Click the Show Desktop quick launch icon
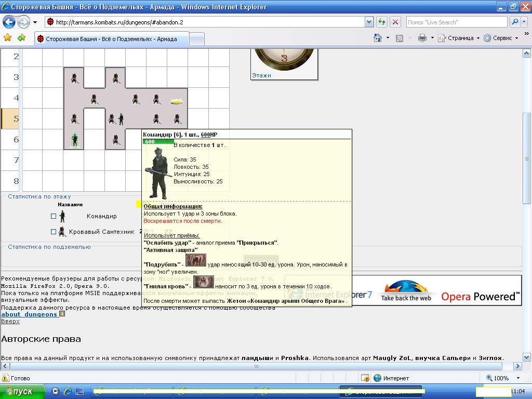The image size is (532, 399). (79, 391)
